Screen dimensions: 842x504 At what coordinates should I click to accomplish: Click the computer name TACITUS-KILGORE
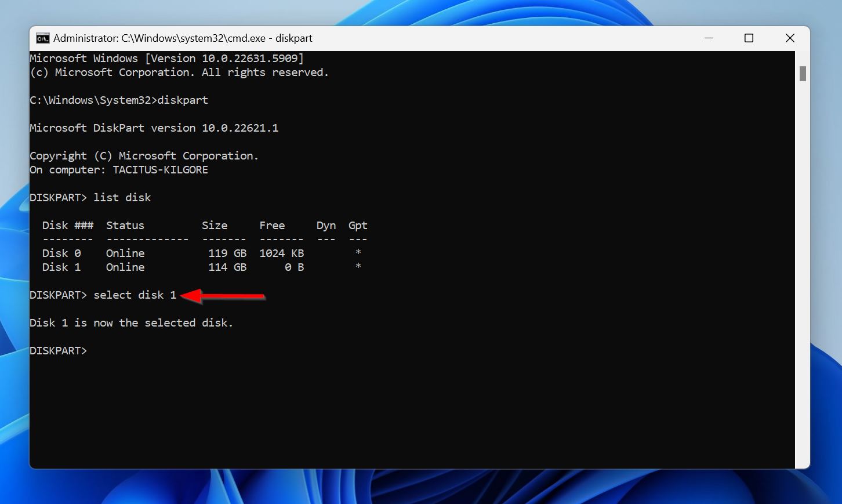pos(160,169)
